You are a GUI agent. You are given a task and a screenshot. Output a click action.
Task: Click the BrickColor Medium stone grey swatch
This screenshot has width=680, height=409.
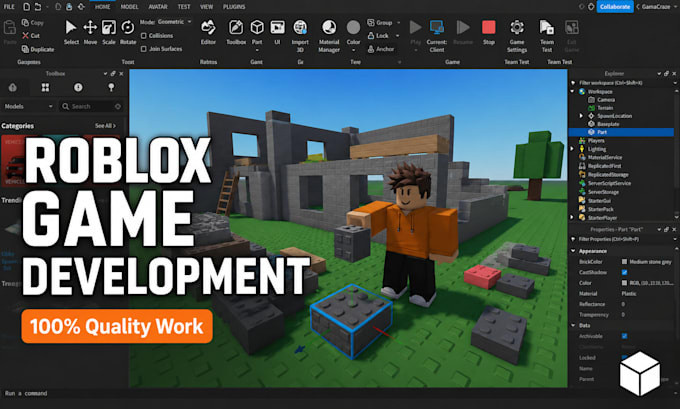[624, 262]
